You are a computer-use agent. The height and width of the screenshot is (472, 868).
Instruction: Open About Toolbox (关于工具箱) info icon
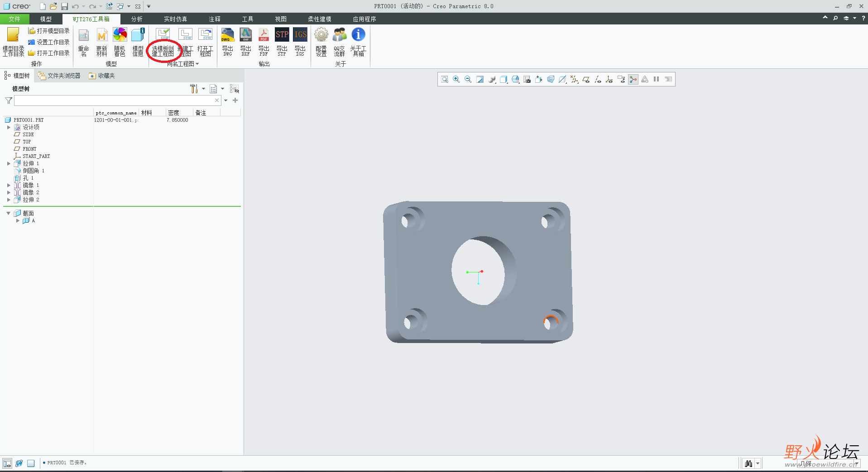point(358,42)
